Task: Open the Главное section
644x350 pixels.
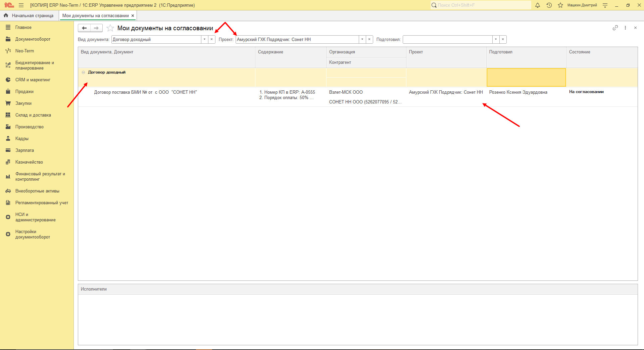Action: (x=37, y=28)
